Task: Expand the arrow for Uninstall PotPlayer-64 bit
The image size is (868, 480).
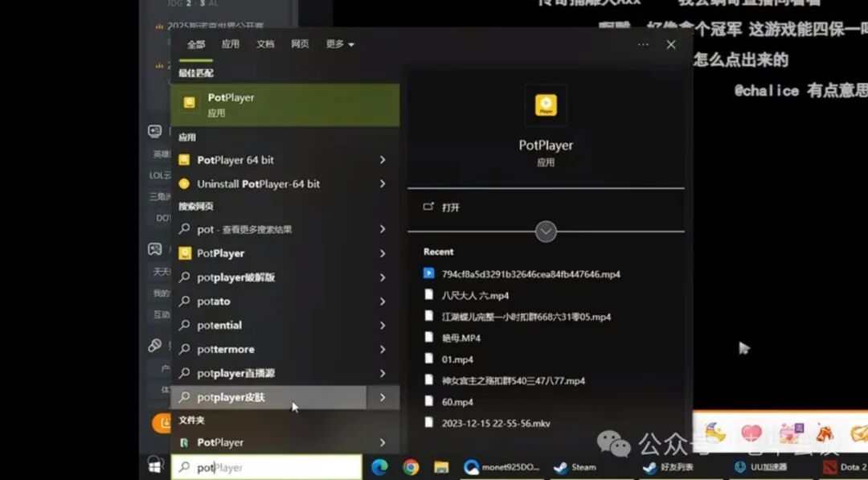Action: 383,184
